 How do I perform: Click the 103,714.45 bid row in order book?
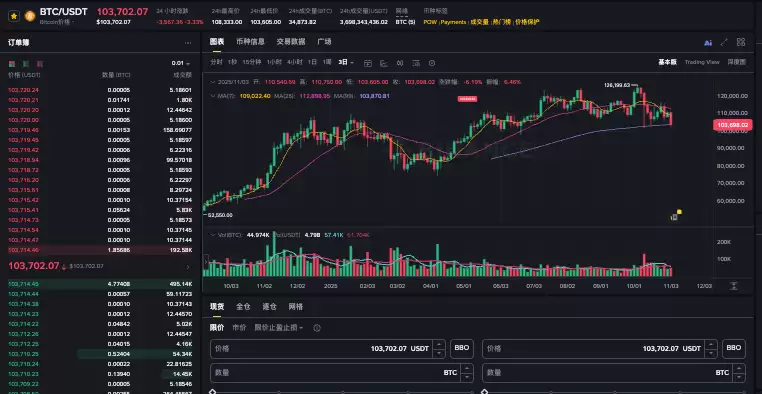[x=100, y=284]
